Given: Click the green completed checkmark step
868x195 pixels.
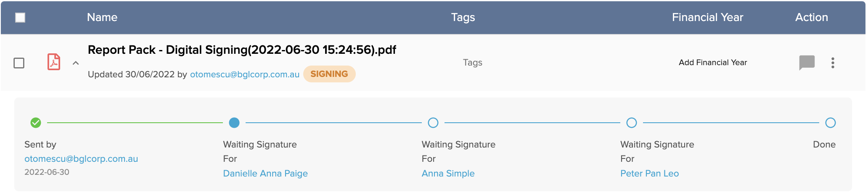Looking at the screenshot, I should 36,123.
